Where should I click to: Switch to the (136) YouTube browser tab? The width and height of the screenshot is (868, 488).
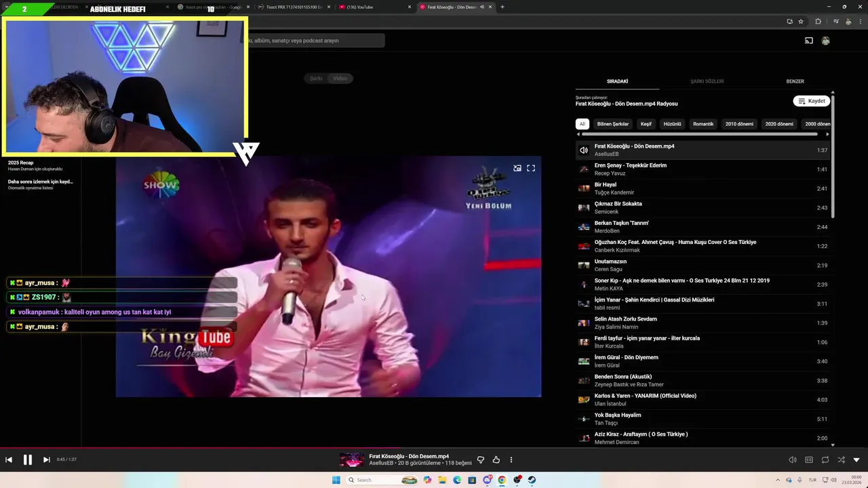(375, 7)
